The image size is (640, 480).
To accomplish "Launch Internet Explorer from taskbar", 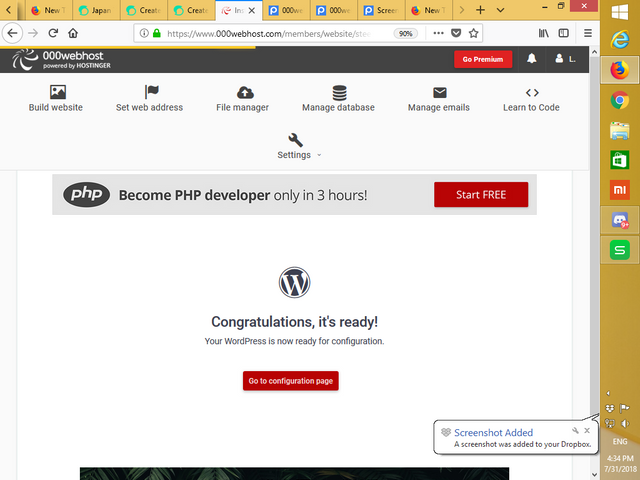I will 620,40.
